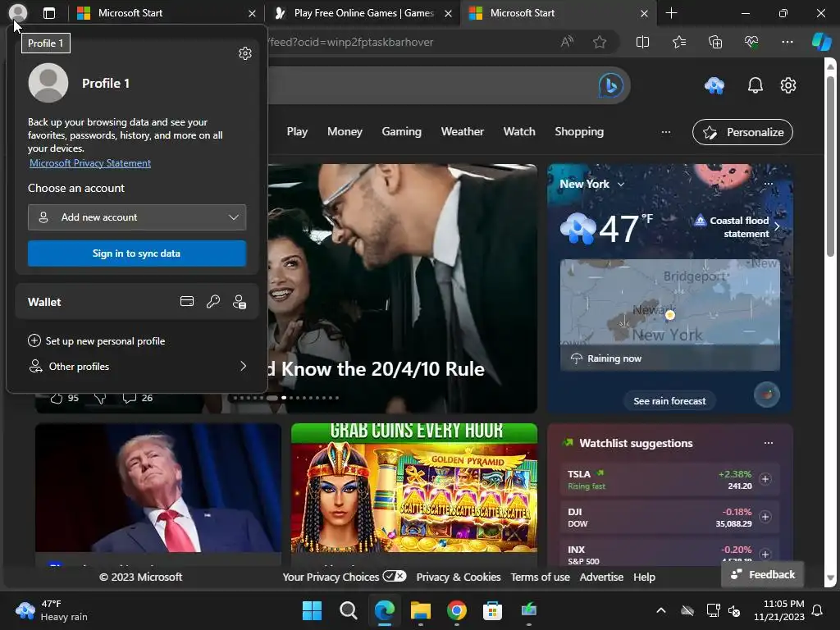Click the Read aloud icon in address bar

[567, 42]
